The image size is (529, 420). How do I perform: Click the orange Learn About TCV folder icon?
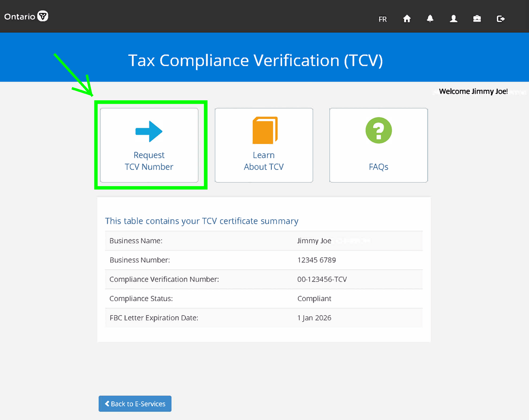pyautogui.click(x=264, y=130)
